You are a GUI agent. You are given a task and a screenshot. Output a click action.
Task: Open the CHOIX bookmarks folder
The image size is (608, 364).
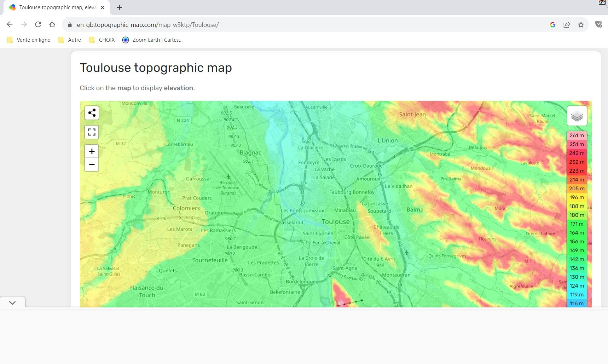tap(102, 40)
